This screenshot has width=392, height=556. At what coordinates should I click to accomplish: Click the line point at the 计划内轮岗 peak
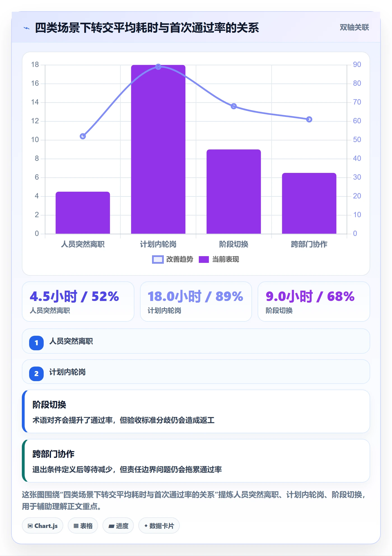pos(158,67)
